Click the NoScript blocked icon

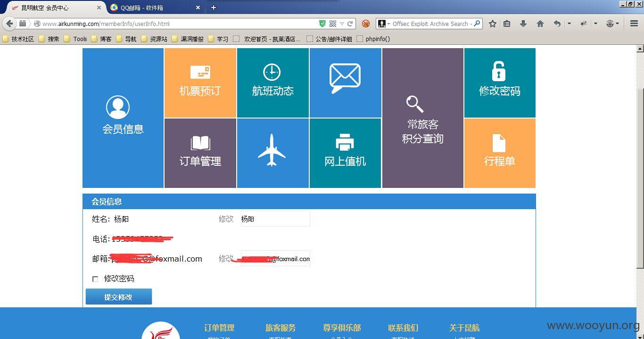pos(366,24)
